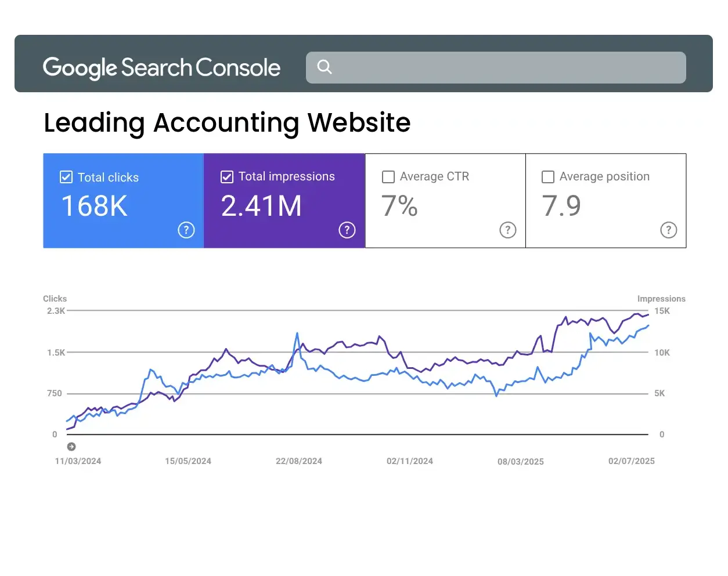The height and width of the screenshot is (576, 728).
Task: Click the search magnifier icon
Action: pyautogui.click(x=324, y=67)
